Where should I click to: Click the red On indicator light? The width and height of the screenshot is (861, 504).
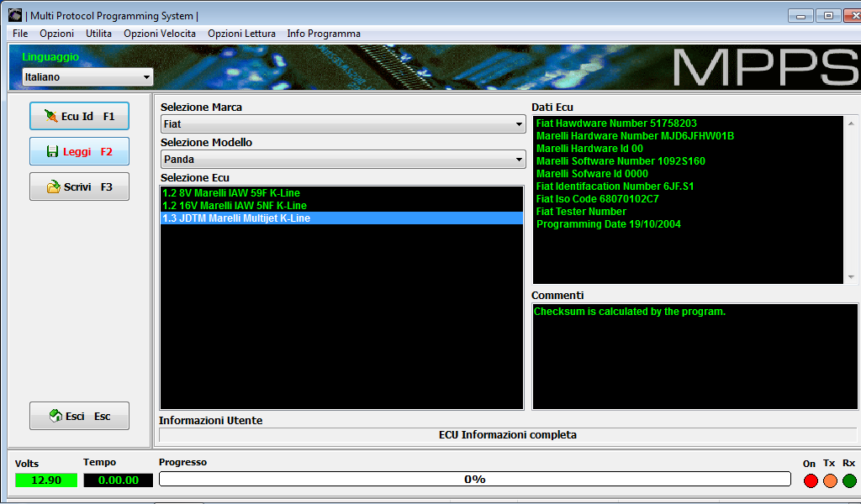(x=811, y=481)
